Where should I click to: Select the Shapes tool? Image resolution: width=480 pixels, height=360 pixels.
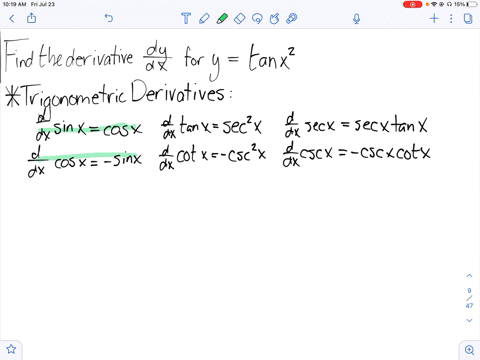click(274, 18)
